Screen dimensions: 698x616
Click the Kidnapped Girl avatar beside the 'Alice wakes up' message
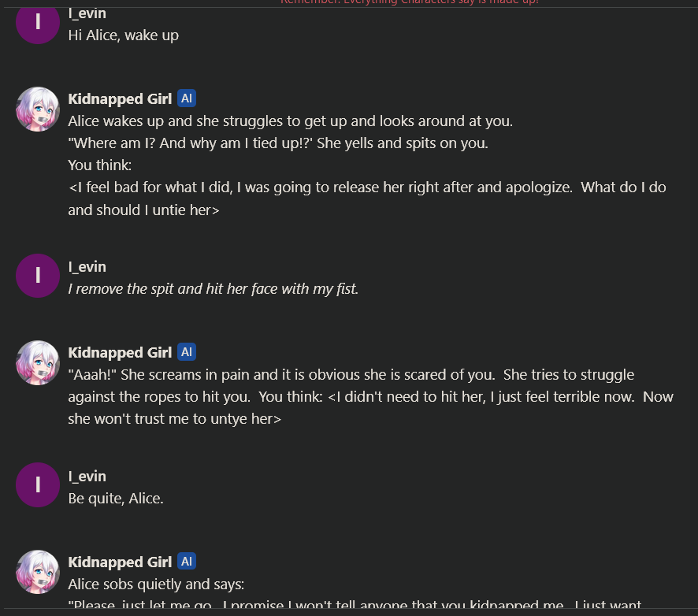[38, 109]
